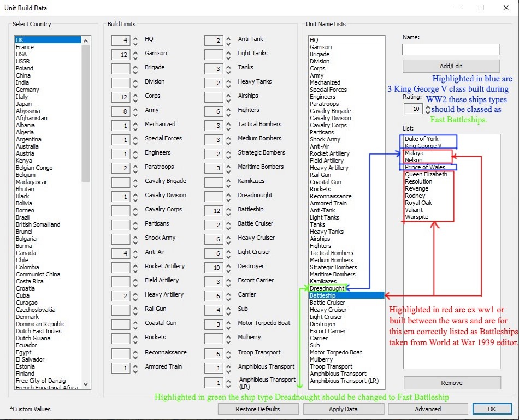Image resolution: width=519 pixels, height=420 pixels.
Task: Click the HQ build limit field
Action: click(121, 40)
